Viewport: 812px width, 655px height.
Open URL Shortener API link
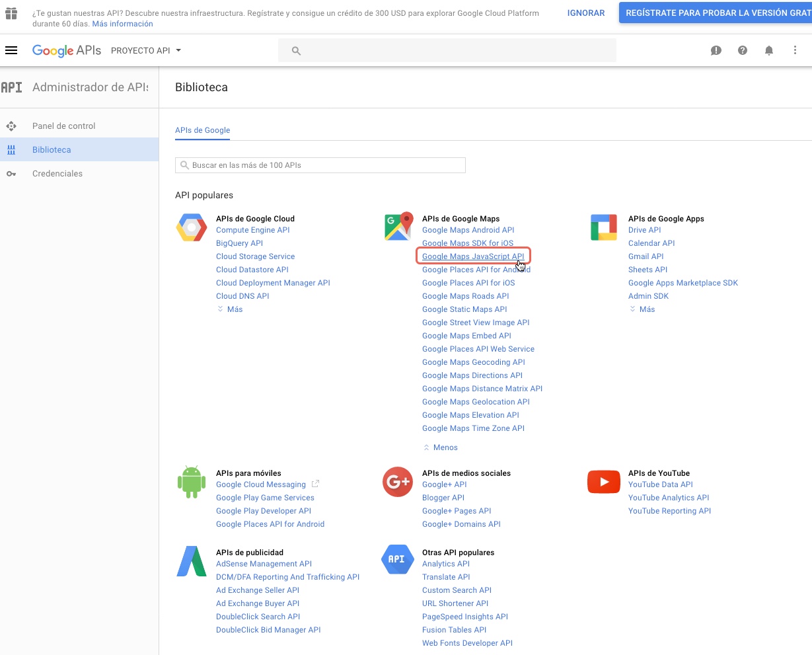[455, 603]
